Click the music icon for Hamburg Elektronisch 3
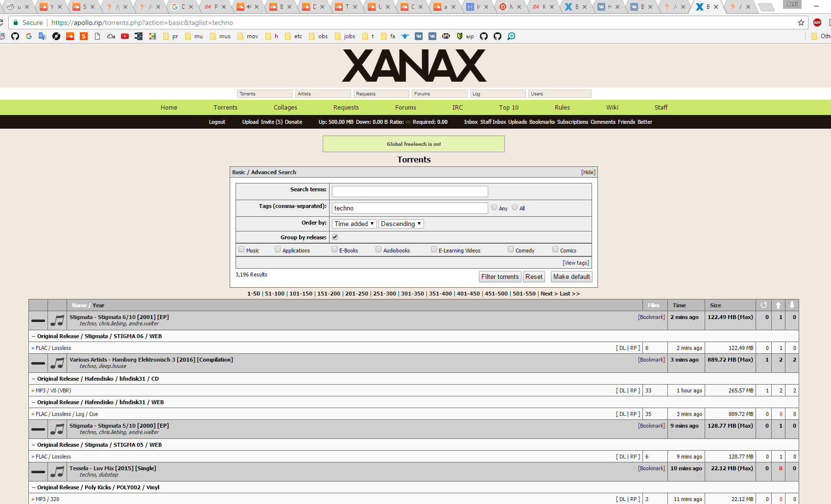Image resolution: width=831 pixels, height=504 pixels. tap(57, 363)
